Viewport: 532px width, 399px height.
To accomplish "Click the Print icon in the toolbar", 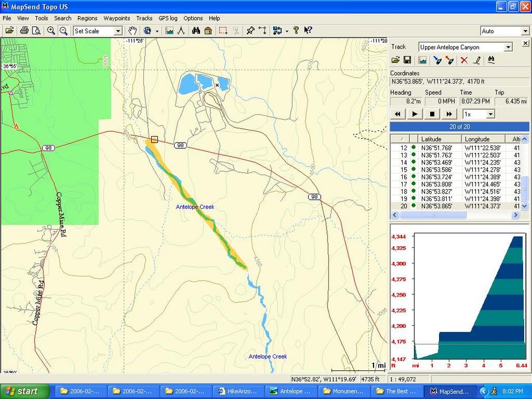I will click(x=24, y=31).
